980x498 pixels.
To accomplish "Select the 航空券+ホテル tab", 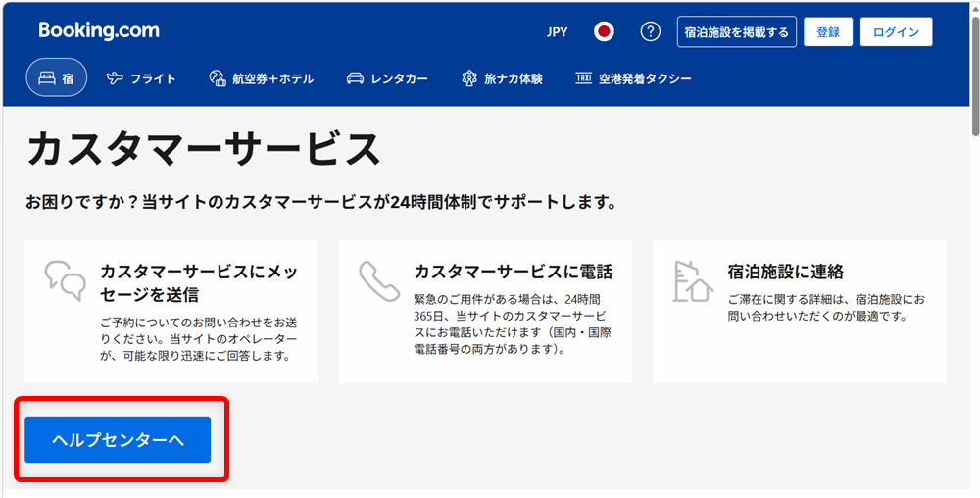I will point(262,78).
